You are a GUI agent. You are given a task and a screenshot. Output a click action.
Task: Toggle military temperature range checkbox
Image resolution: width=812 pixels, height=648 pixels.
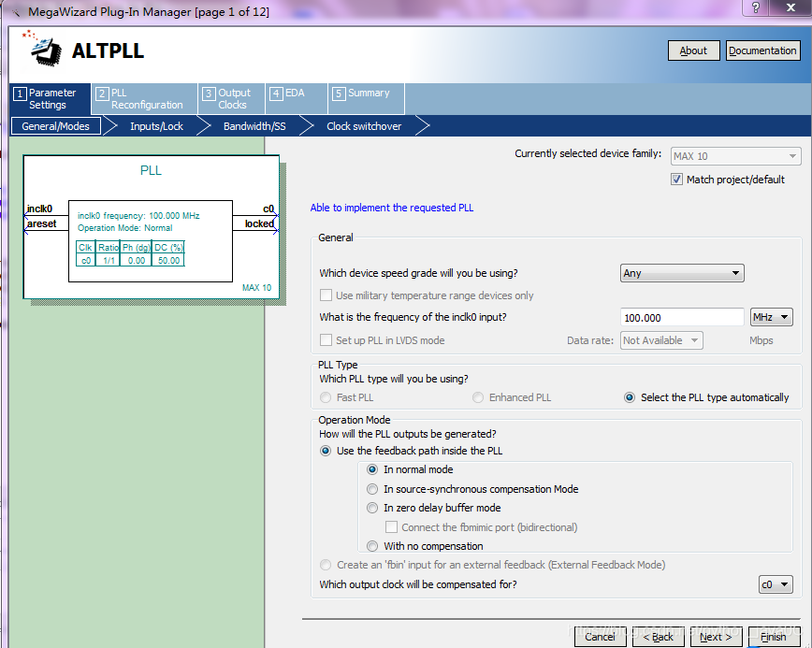pyautogui.click(x=326, y=295)
